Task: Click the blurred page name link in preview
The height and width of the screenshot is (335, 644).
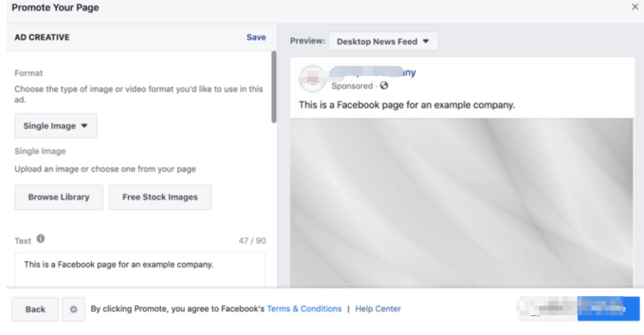Action: click(374, 72)
